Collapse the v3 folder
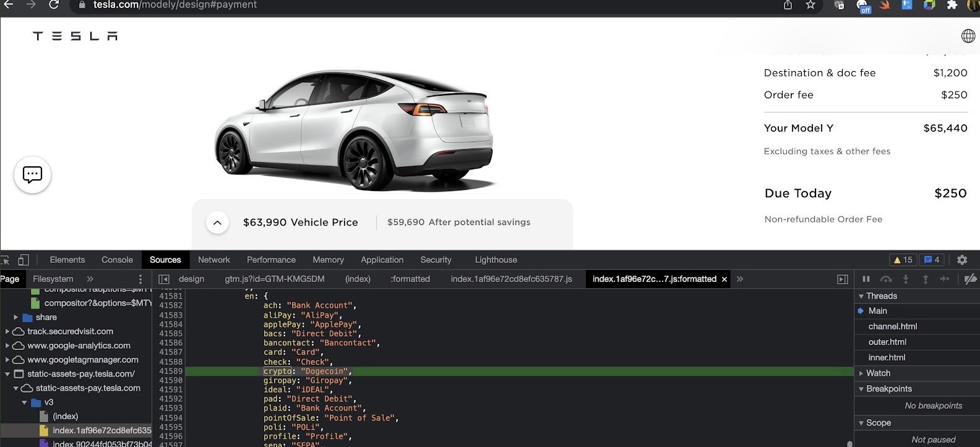 point(25,402)
